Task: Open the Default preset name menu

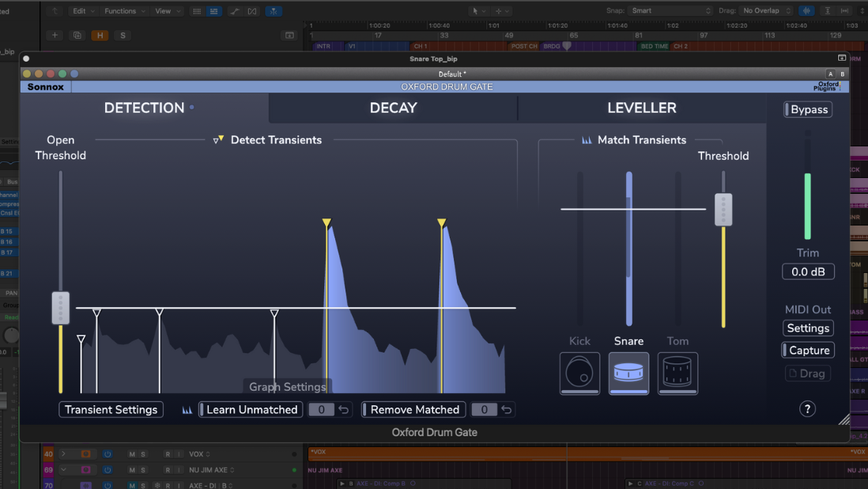Action: 451,74
